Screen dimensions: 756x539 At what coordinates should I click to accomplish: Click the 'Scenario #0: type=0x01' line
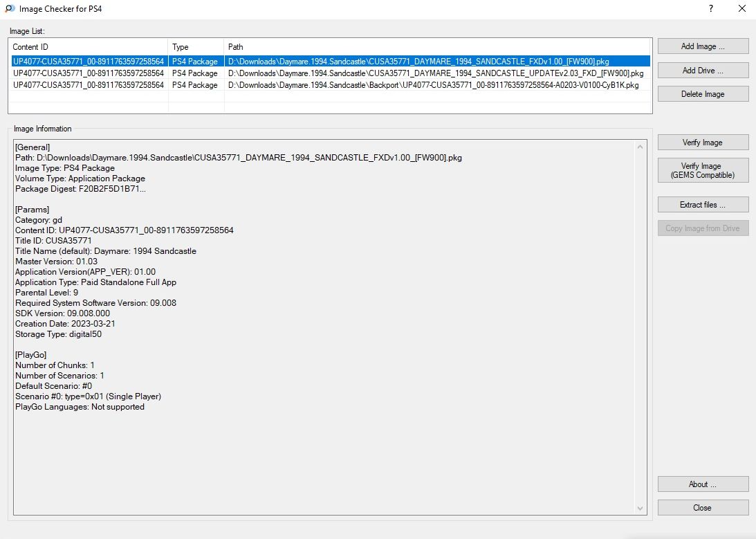pos(88,396)
